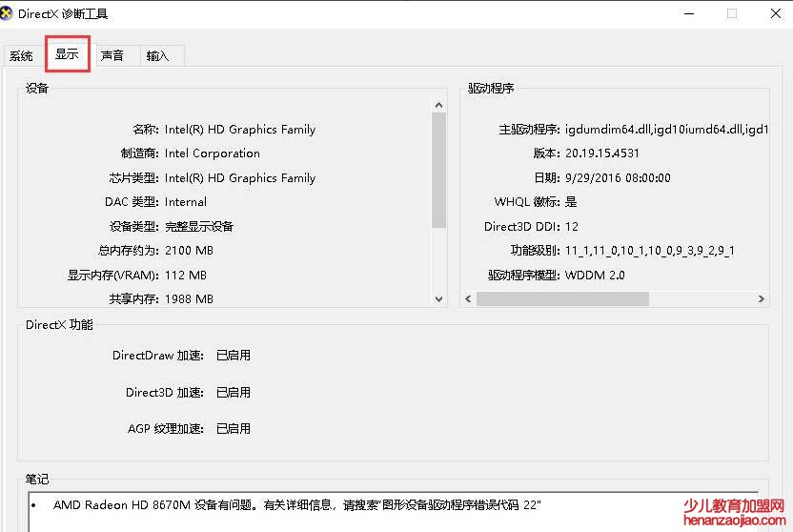Click the Direct3D DDI value 12

pyautogui.click(x=572, y=227)
